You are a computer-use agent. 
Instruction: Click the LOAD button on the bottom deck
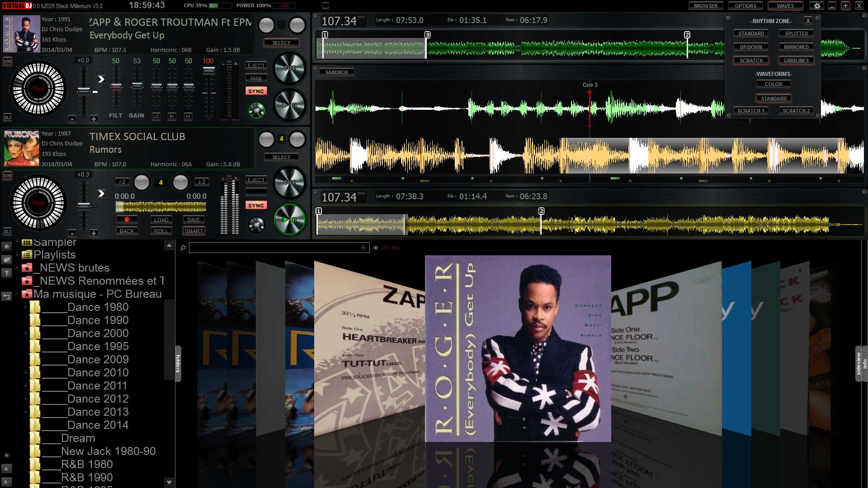161,220
